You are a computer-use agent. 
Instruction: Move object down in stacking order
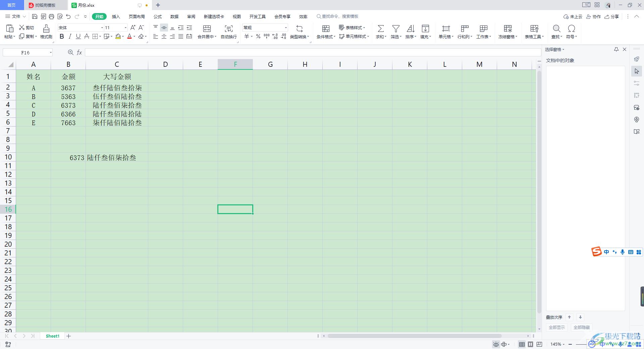[x=580, y=317]
